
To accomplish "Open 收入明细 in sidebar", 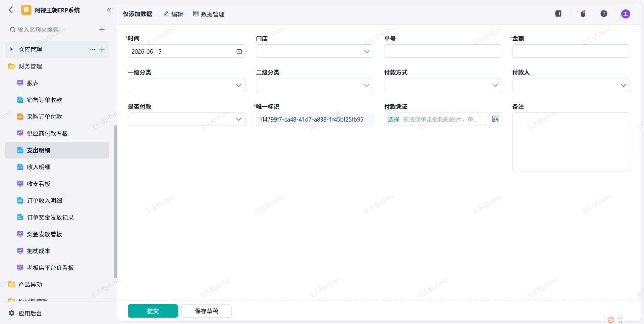I will coord(57,167).
